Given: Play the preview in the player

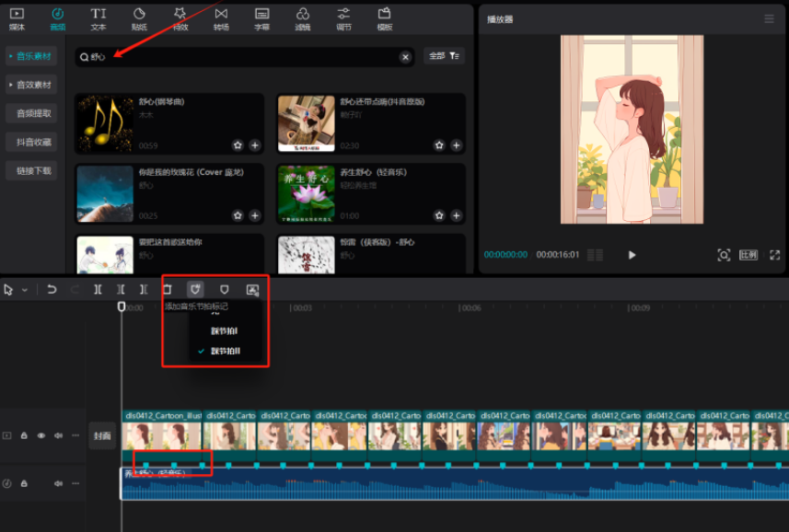Looking at the screenshot, I should [x=632, y=255].
